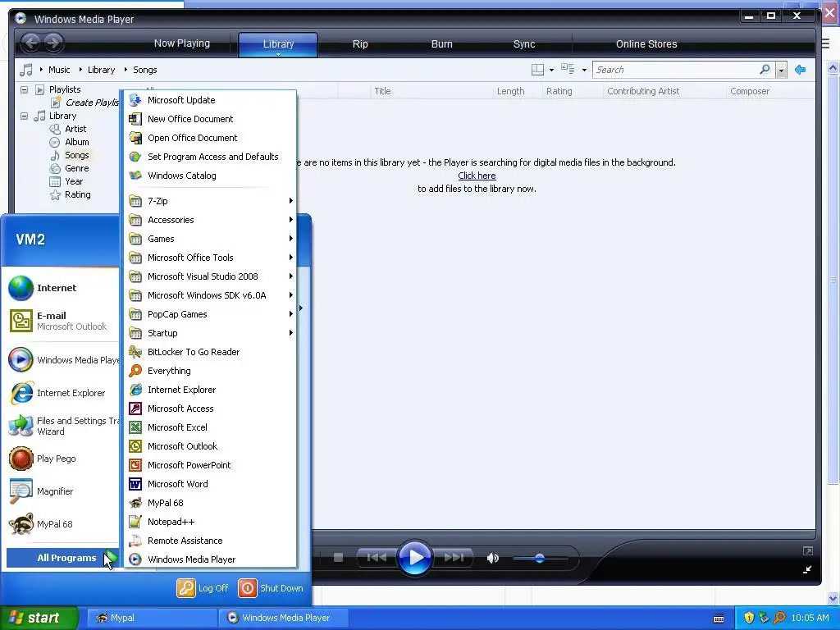Screen dimensions: 840x630
Task: Switch to Mypal taskbar button
Action: [x=152, y=618]
